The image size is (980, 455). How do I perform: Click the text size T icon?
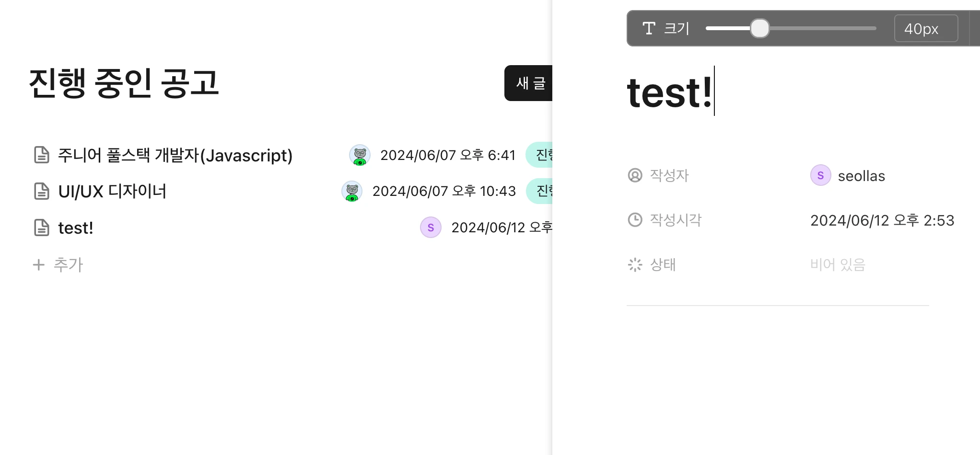click(x=649, y=29)
